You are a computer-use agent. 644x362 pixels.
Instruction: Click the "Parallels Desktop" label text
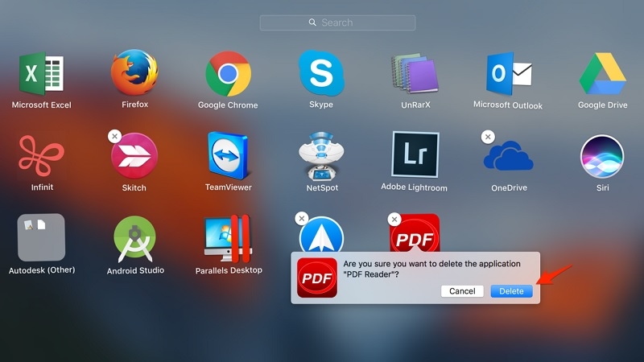229,270
